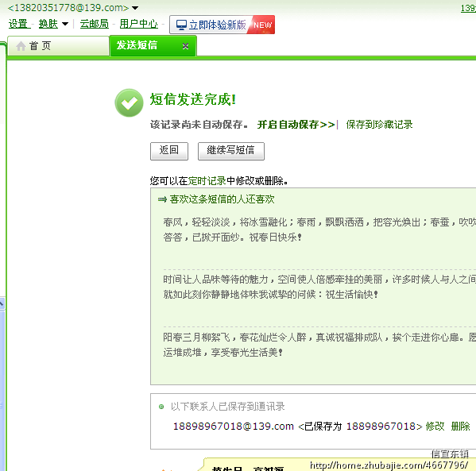
Task: Click the sender address 13820351778@139.com
Action: pyautogui.click(x=68, y=8)
